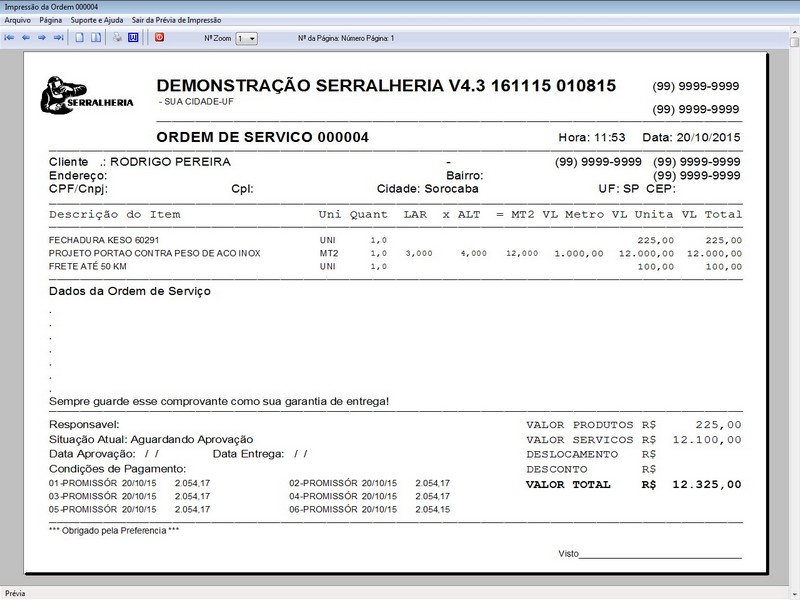Select the Prévia status bar label
The width and height of the screenshot is (800, 600).
[16, 591]
